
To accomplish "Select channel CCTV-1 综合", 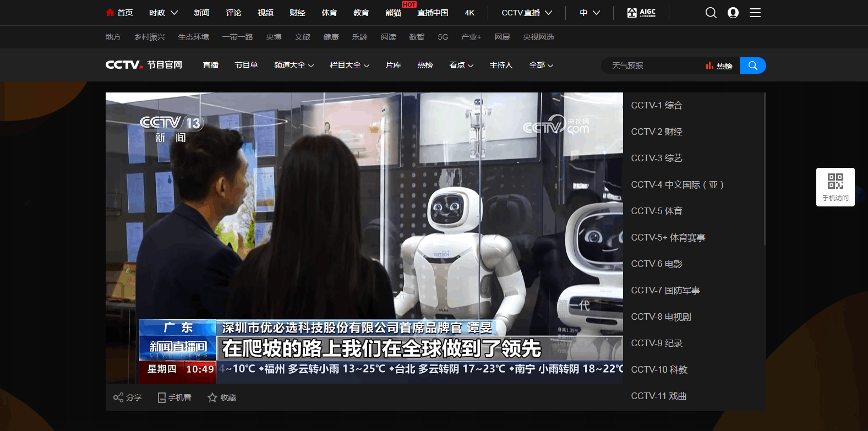I will 656,105.
